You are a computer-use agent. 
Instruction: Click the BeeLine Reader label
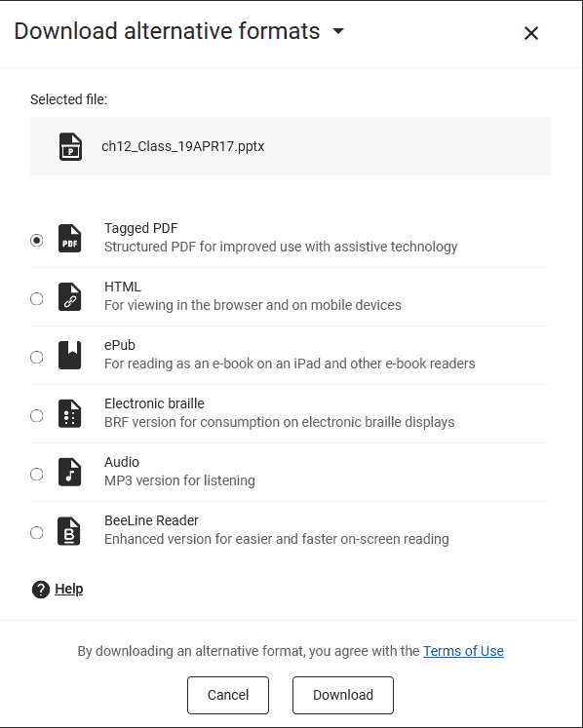tap(151, 521)
